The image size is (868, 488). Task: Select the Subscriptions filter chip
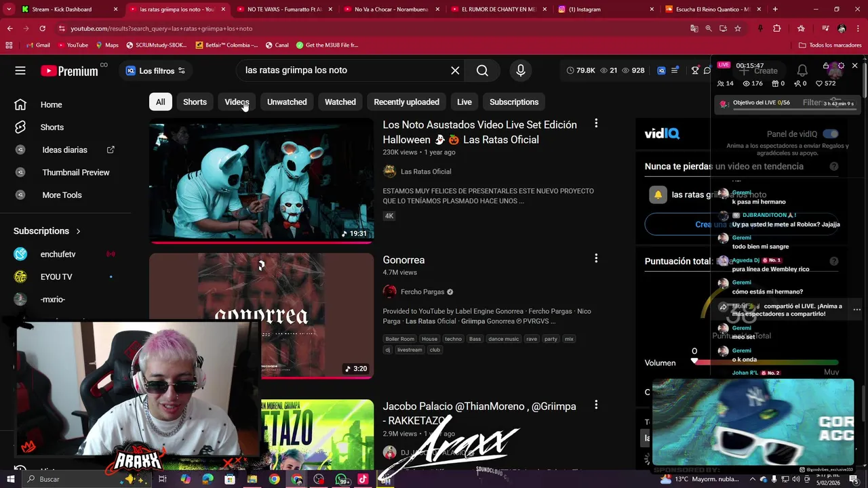tap(514, 102)
